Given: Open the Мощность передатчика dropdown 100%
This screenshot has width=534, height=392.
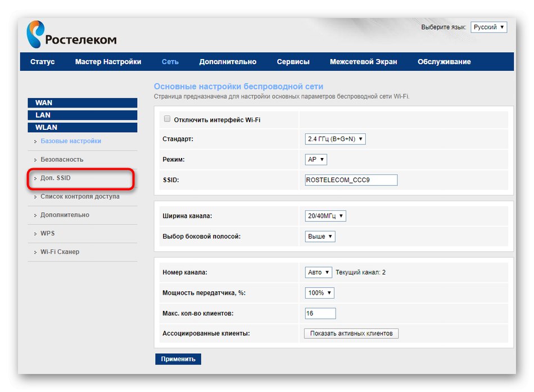Looking at the screenshot, I should tap(319, 293).
